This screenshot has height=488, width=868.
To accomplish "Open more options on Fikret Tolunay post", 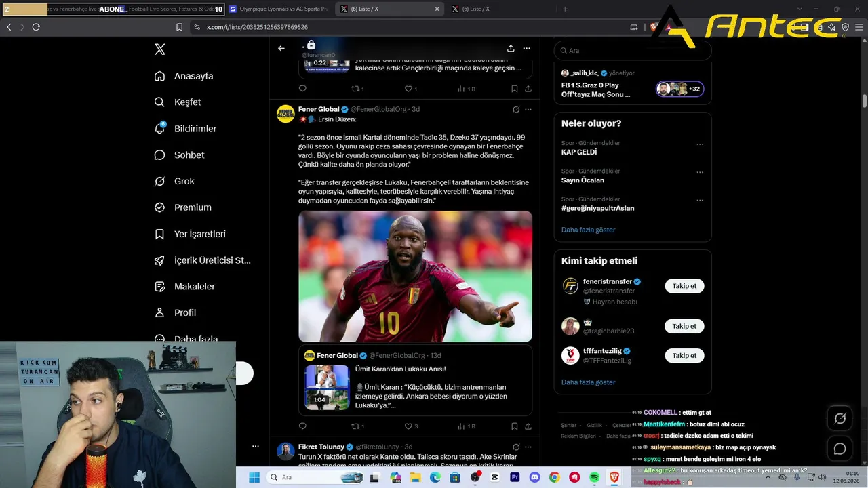I will (x=528, y=447).
